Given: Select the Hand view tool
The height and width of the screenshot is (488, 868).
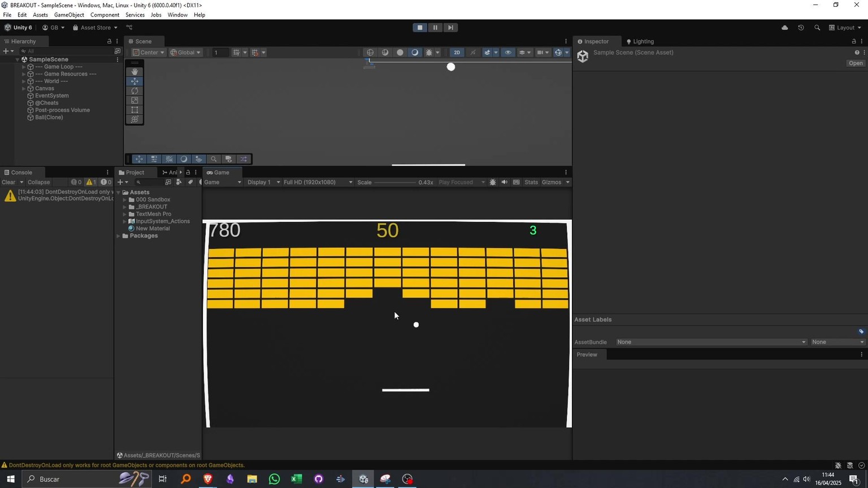Looking at the screenshot, I should tap(134, 72).
